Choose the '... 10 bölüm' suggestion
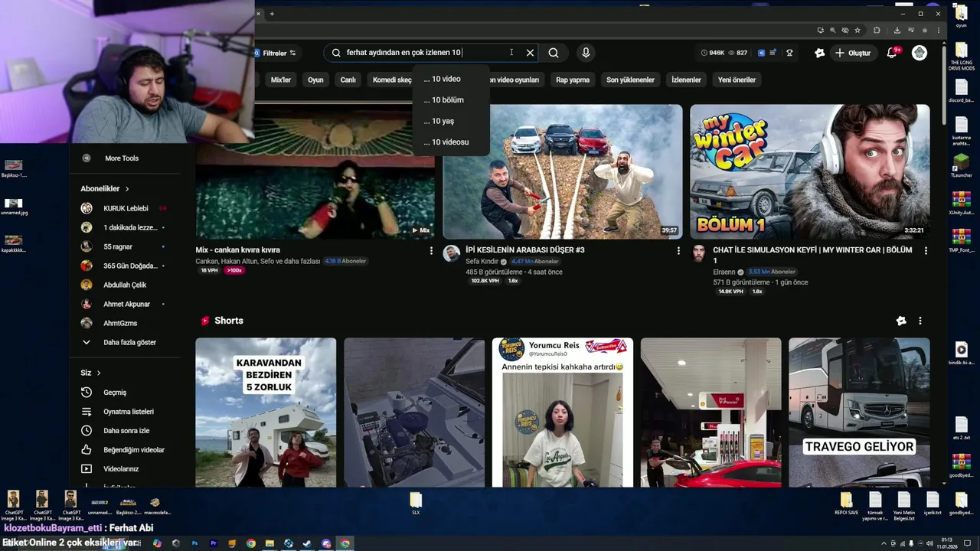 pyautogui.click(x=450, y=100)
